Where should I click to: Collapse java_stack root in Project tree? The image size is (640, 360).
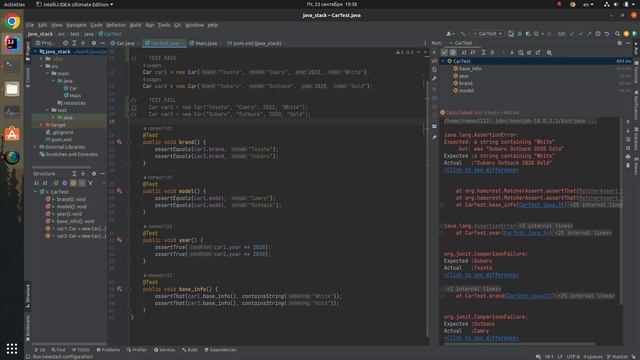pos(36,52)
